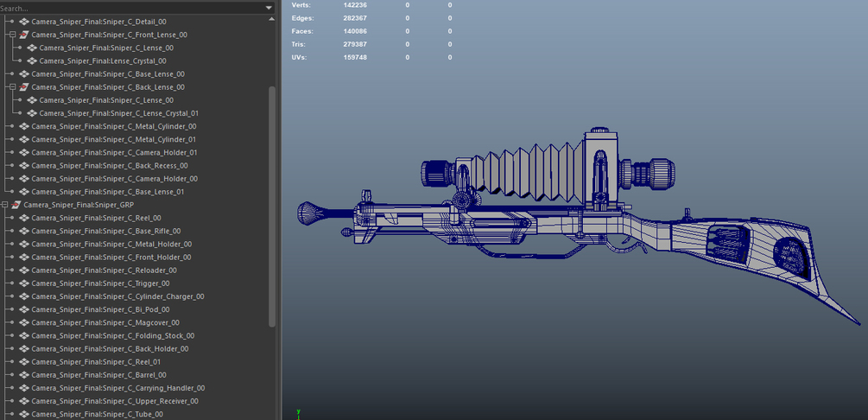Viewport: 868px width, 420px height.
Task: Click the mesh icon of Sniper_C_Base_Lense_00
Action: coord(24,74)
